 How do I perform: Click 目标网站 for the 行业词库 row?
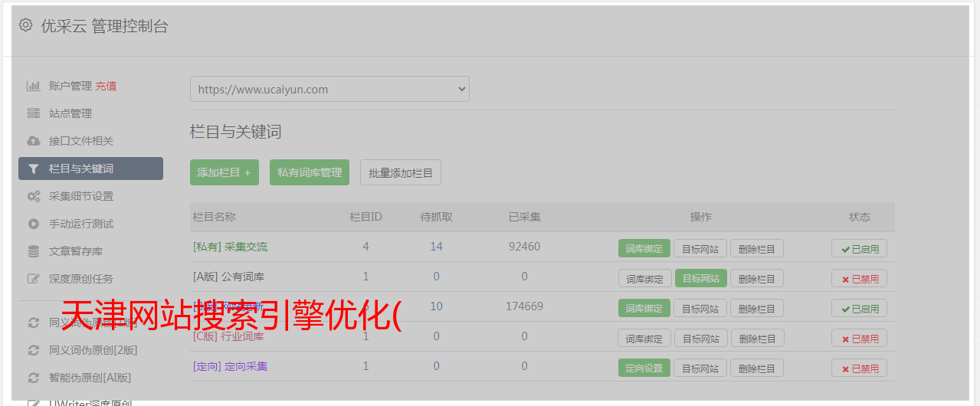click(700, 338)
